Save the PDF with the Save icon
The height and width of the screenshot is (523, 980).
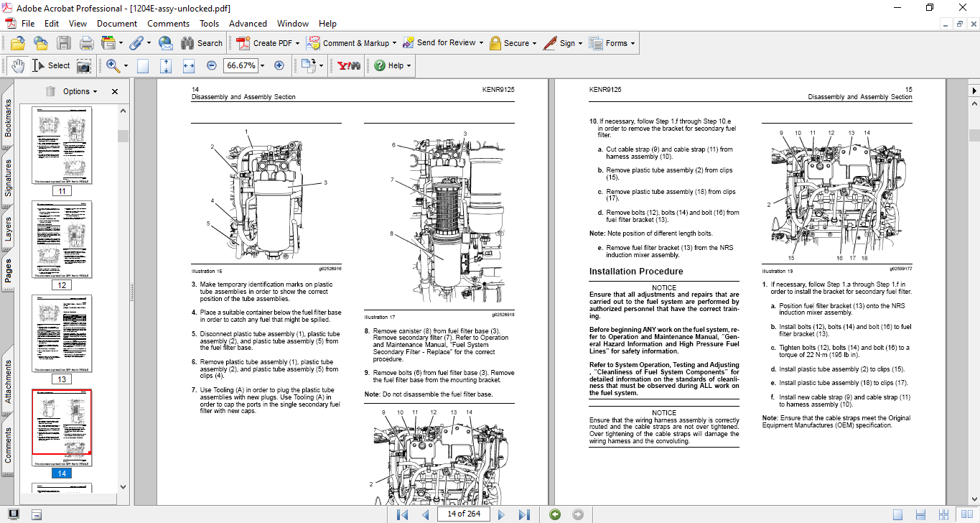pos(64,42)
